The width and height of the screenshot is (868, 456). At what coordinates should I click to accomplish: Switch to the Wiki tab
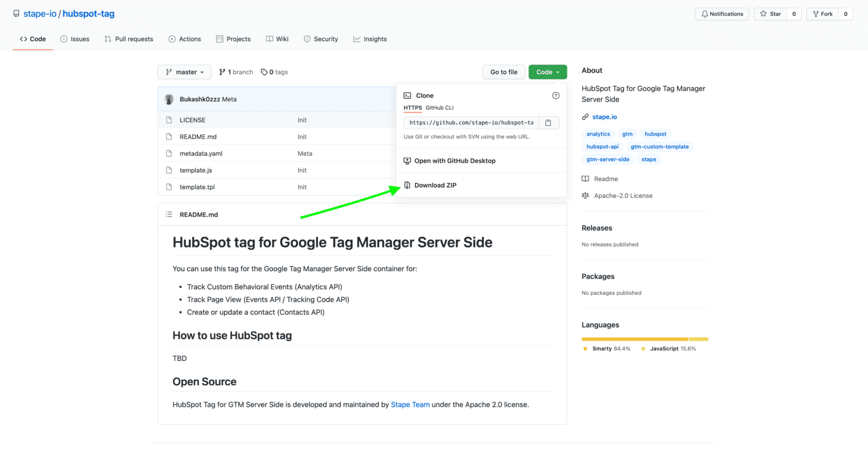pyautogui.click(x=277, y=39)
